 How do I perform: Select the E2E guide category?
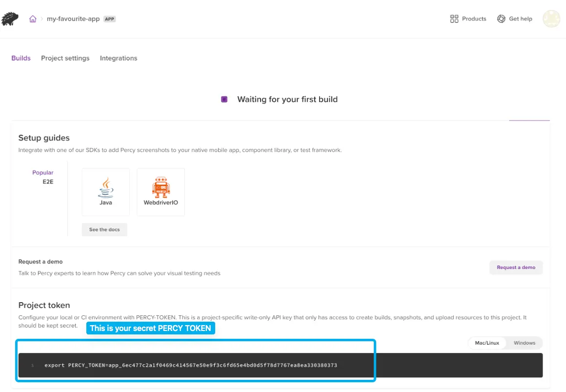pyautogui.click(x=48, y=181)
